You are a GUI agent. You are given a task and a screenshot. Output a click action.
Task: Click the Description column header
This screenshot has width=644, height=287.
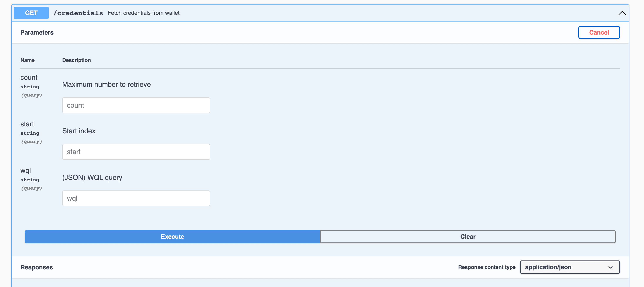tap(76, 60)
